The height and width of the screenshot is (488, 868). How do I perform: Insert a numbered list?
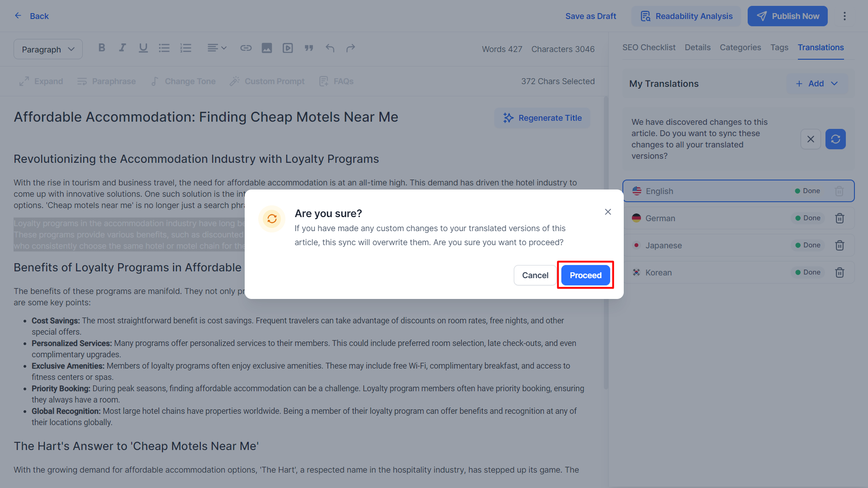(185, 48)
